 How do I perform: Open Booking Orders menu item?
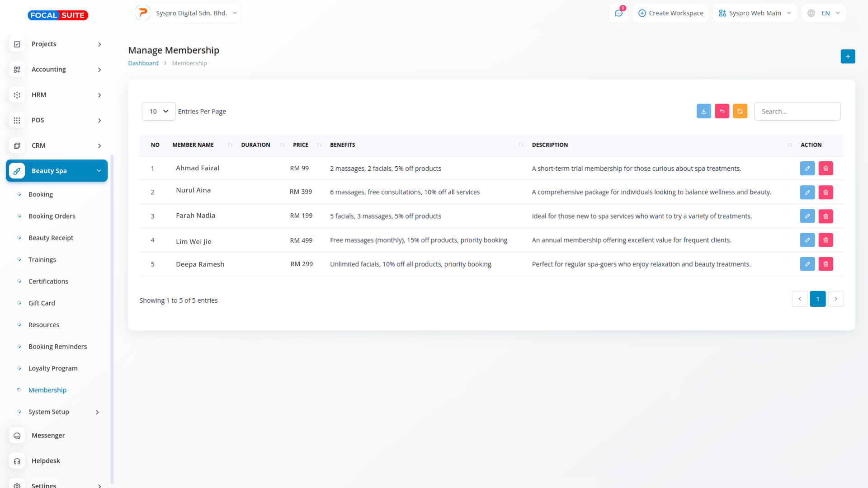[x=52, y=216]
